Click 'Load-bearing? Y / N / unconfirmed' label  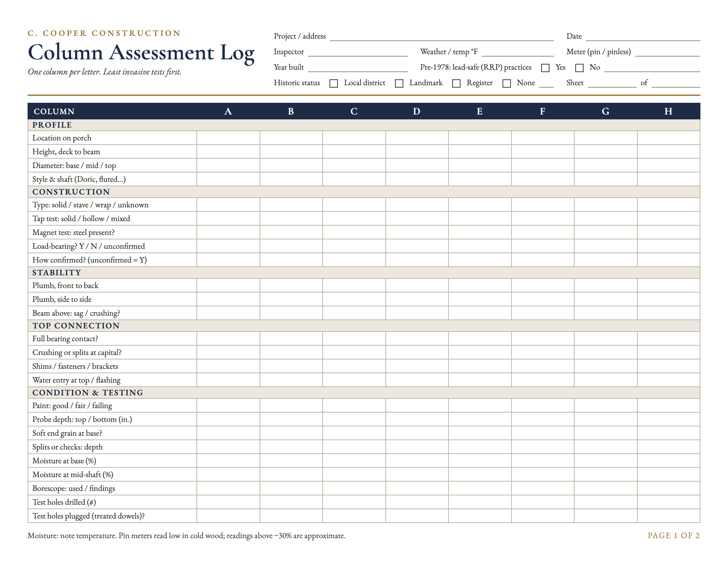89,246
